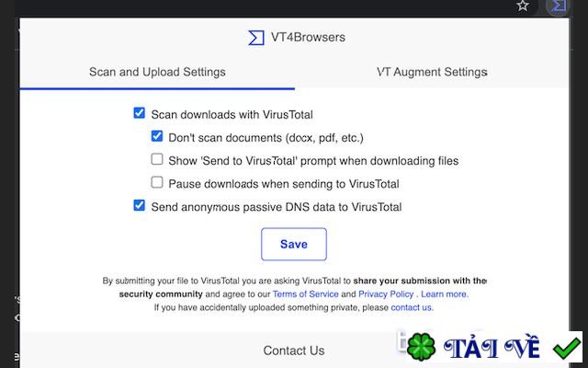The width and height of the screenshot is (588, 368).
Task: Click the green checkmark icon
Action: pyautogui.click(x=567, y=348)
